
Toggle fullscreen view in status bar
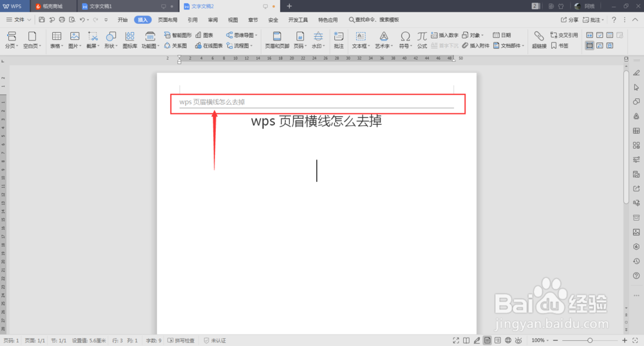(456, 340)
